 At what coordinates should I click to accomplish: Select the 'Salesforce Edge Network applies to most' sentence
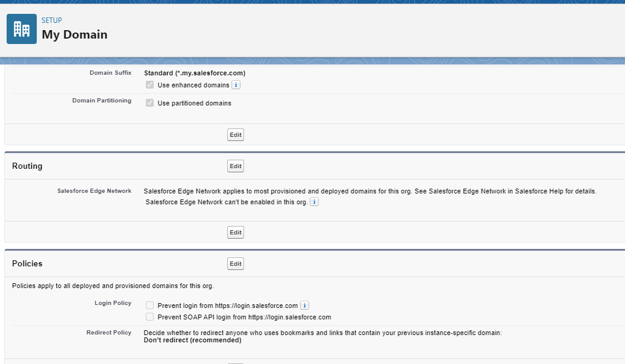pos(370,192)
